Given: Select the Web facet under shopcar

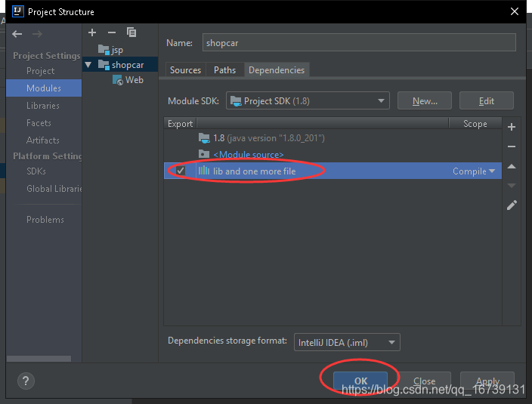Looking at the screenshot, I should (x=128, y=80).
